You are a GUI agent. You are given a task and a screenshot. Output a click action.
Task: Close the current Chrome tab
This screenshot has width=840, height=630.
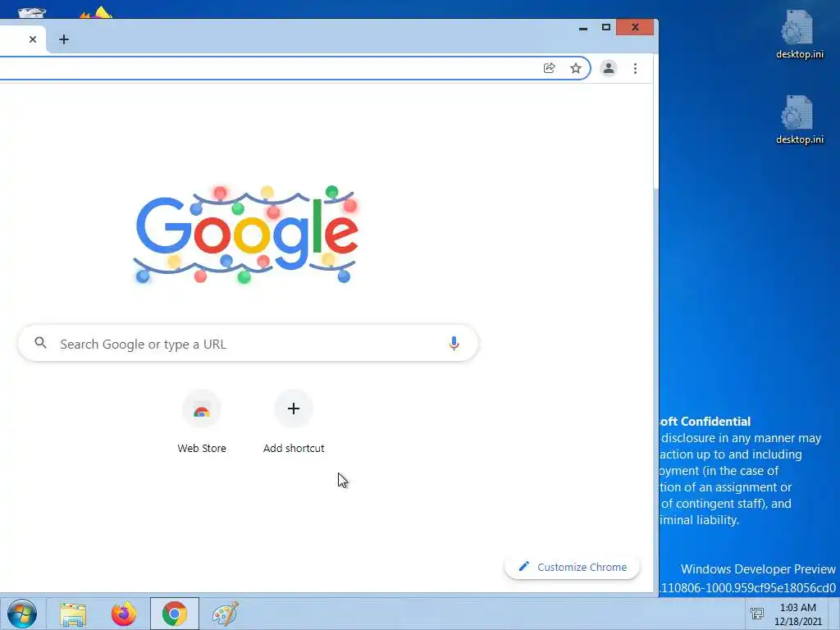pyautogui.click(x=33, y=39)
